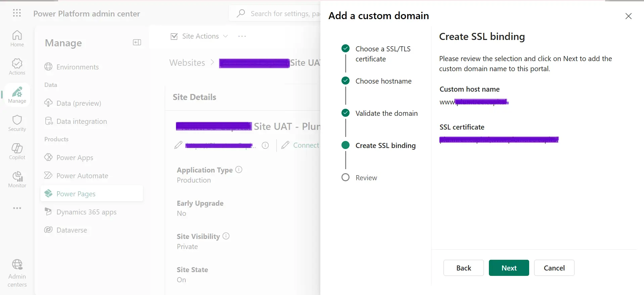Click the Site Details heading
The image size is (644, 295).
[194, 97]
